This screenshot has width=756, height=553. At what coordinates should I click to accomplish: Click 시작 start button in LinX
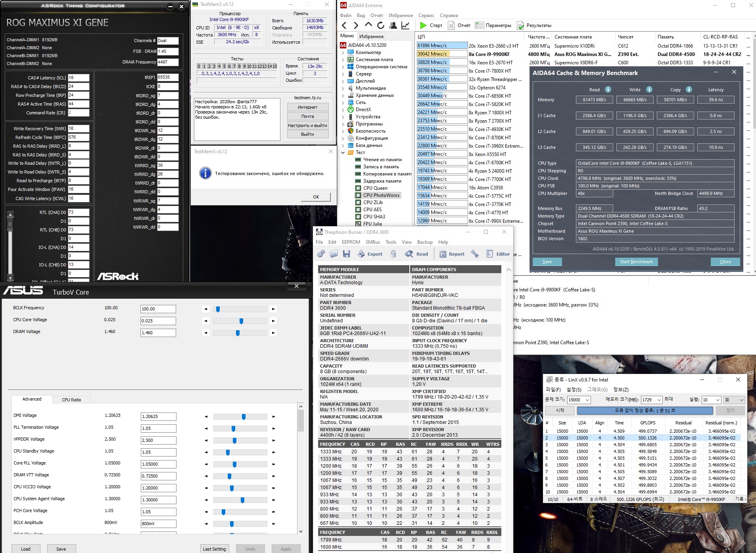(x=560, y=410)
